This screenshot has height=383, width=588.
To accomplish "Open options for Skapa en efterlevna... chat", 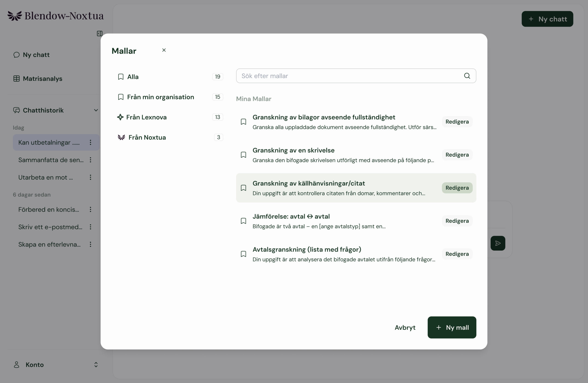I will [x=90, y=245].
